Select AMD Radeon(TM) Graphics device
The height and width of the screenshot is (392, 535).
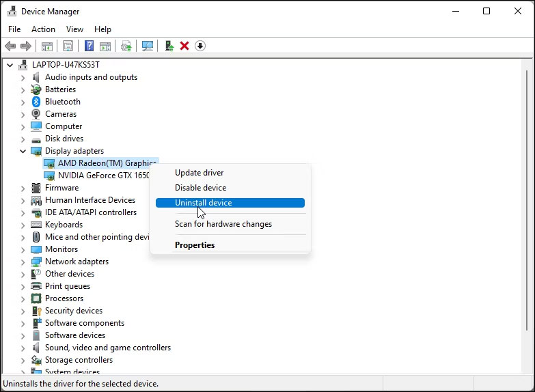(100, 163)
